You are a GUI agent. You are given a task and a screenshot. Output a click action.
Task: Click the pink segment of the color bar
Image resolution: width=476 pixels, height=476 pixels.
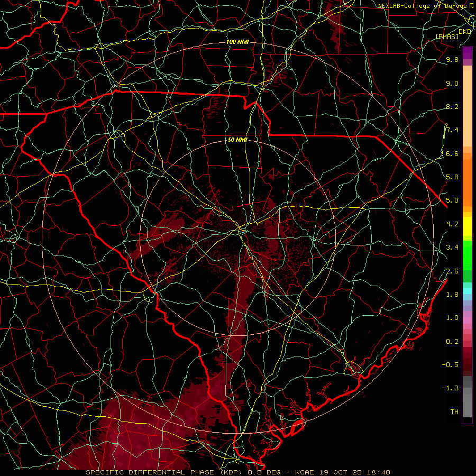[467, 321]
